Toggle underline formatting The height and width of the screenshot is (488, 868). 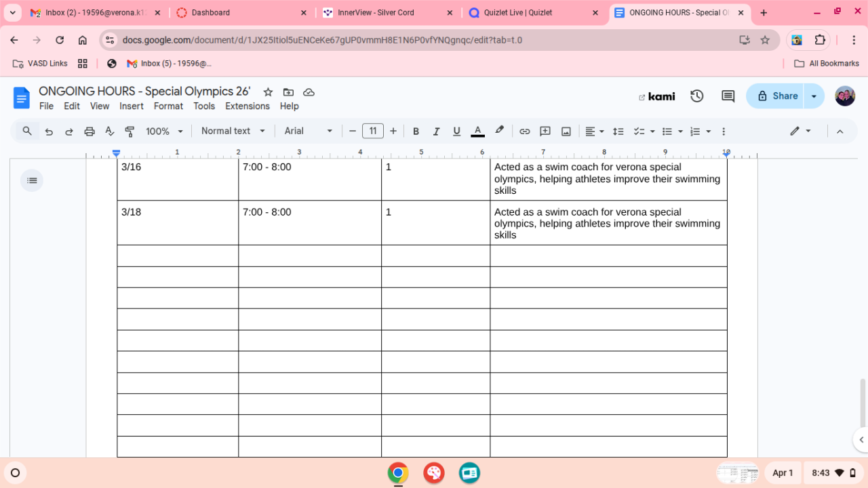(457, 131)
